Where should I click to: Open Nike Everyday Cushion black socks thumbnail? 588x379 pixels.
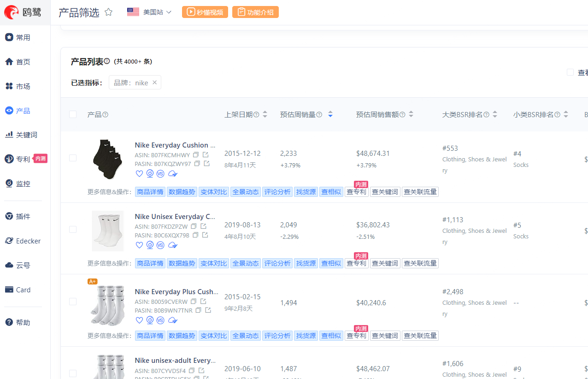[107, 159]
